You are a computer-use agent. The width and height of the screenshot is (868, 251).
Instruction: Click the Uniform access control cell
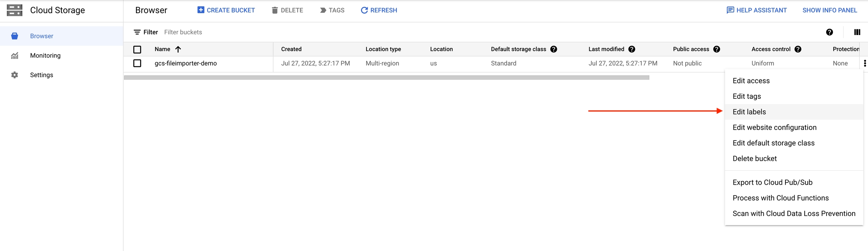point(763,63)
